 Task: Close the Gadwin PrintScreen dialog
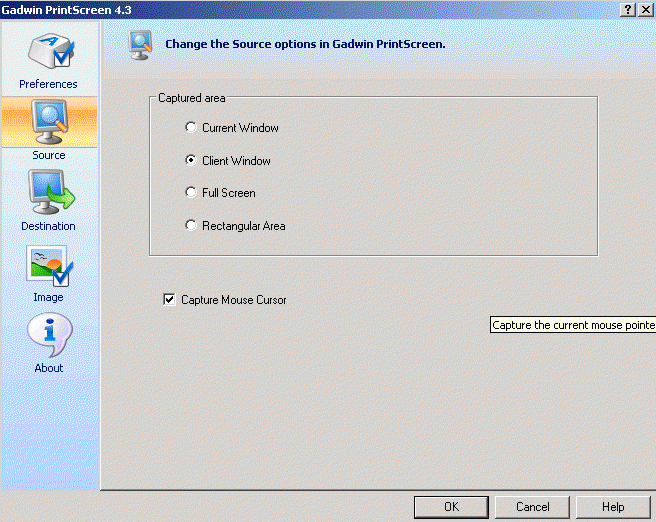pos(646,10)
